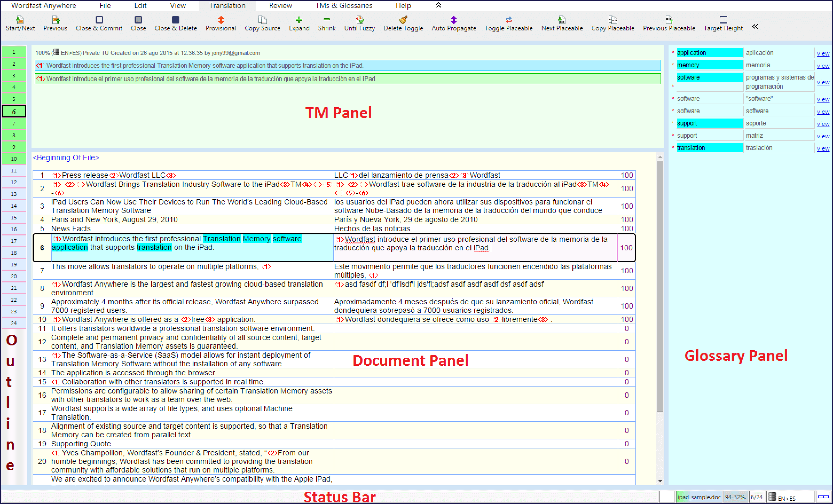Open the TMs & Glossaries menu

pos(343,5)
